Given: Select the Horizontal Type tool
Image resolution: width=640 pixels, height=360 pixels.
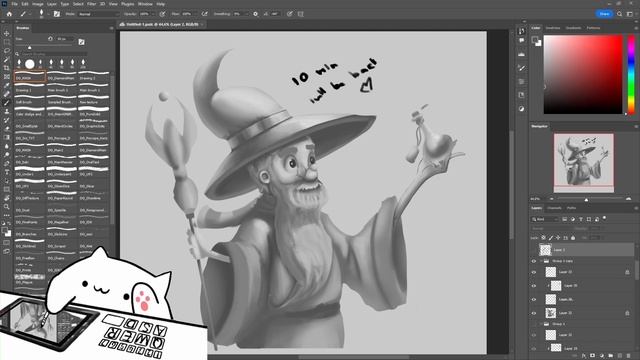Looking at the screenshot, I should coord(7,172).
